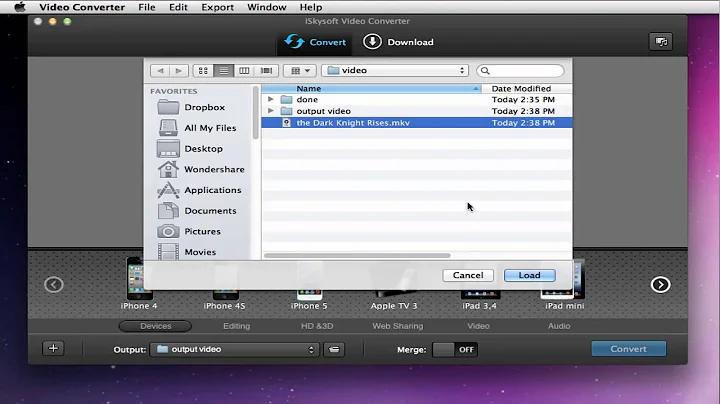Open the Edit menu
Viewport: 720px width, 404px height.
178,7
